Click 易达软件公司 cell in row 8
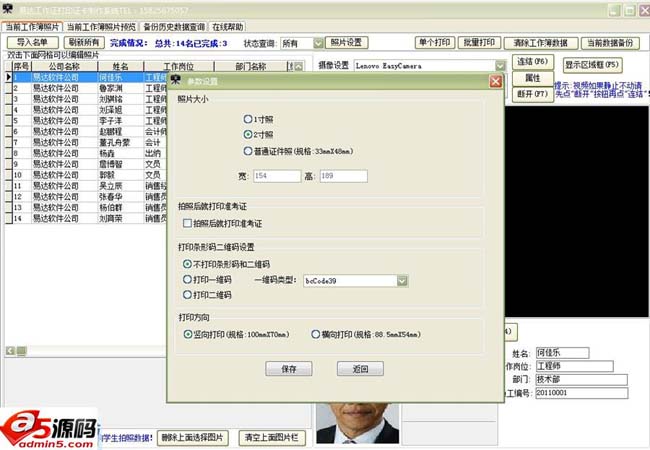Screen dimensions: 650x450 pyautogui.click(x=64, y=153)
